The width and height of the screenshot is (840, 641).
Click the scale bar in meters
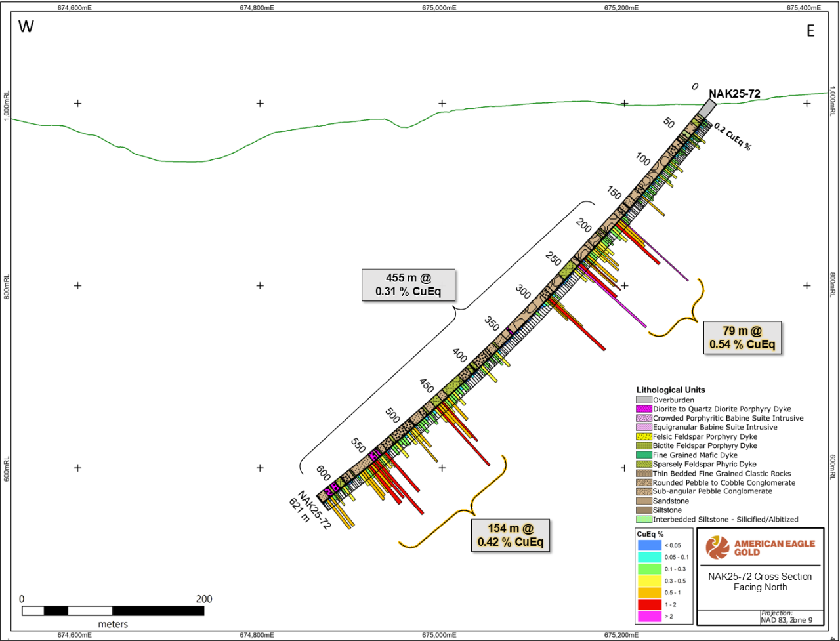coord(113,611)
